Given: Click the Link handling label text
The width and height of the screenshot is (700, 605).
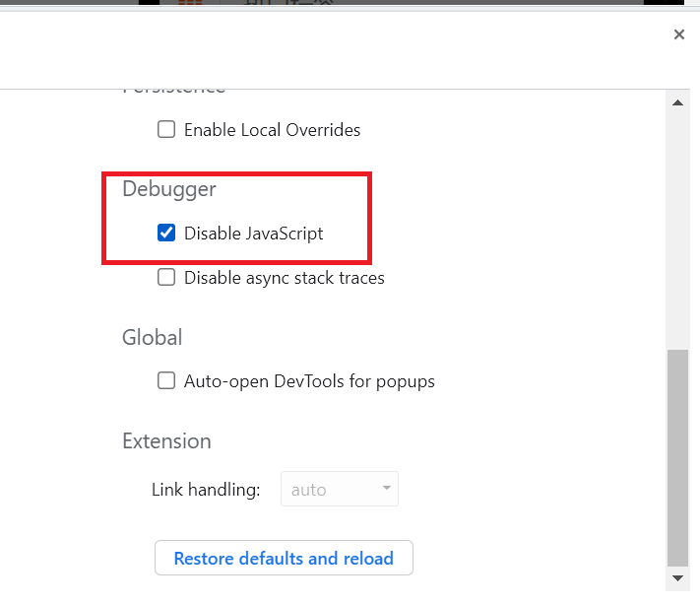Looking at the screenshot, I should (x=205, y=490).
